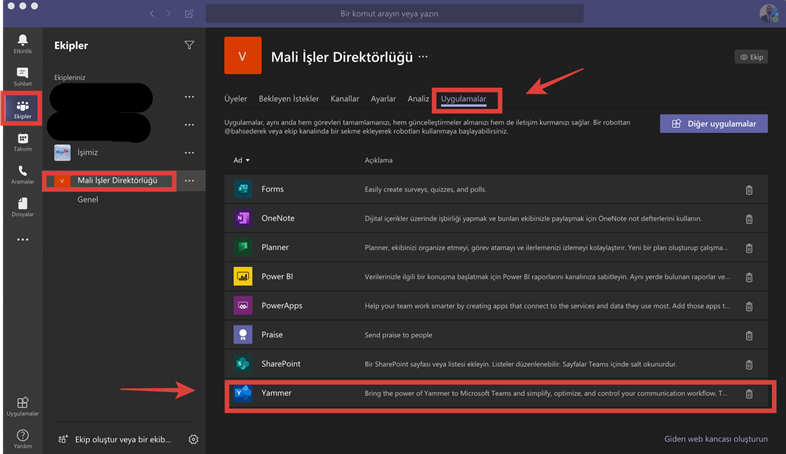Click the team avatar tile V

tap(243, 56)
